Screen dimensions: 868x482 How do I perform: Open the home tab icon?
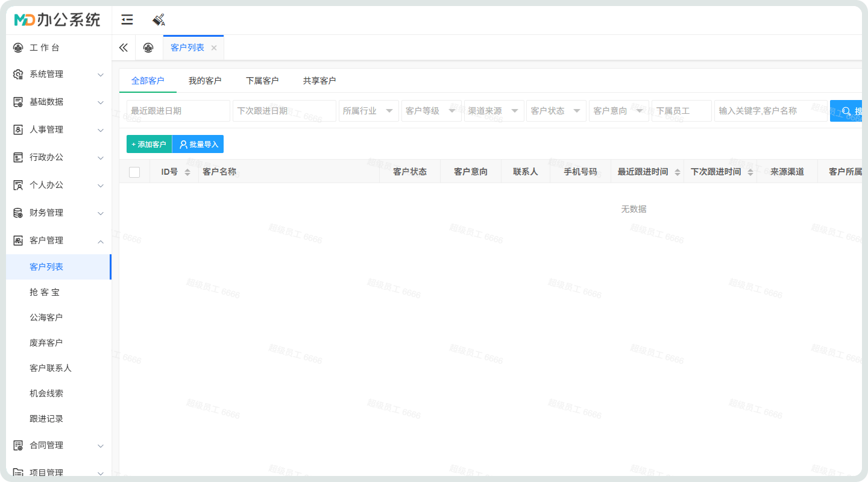click(148, 48)
